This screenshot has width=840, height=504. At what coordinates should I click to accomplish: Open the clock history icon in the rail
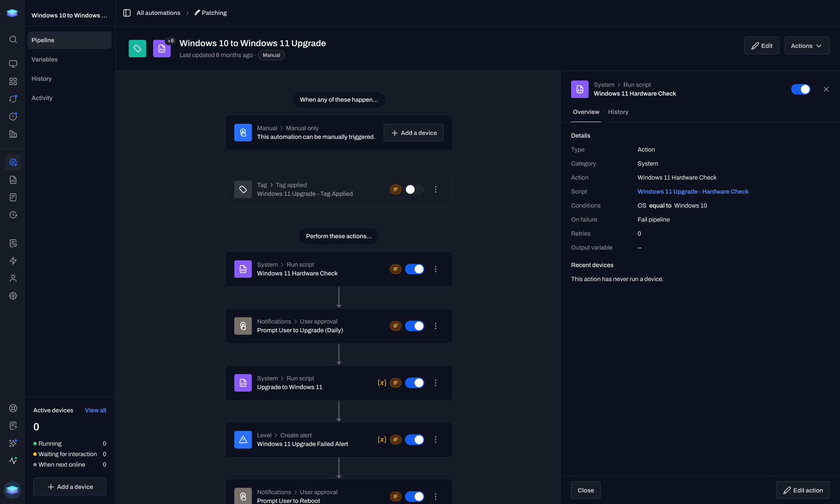[13, 215]
